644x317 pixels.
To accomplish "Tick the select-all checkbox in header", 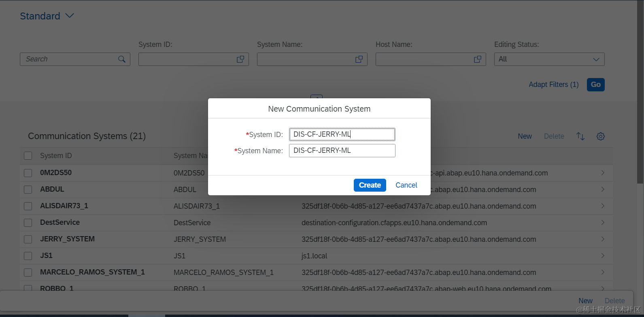I will tap(28, 156).
